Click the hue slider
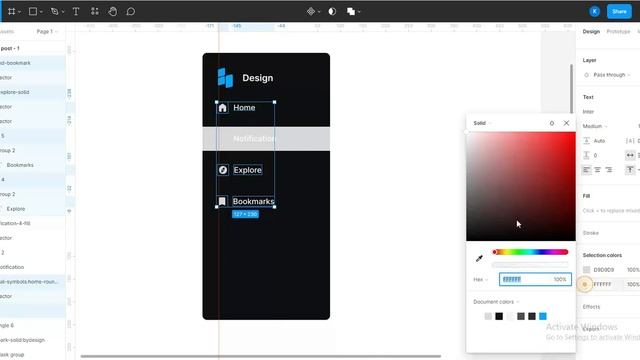 530,252
